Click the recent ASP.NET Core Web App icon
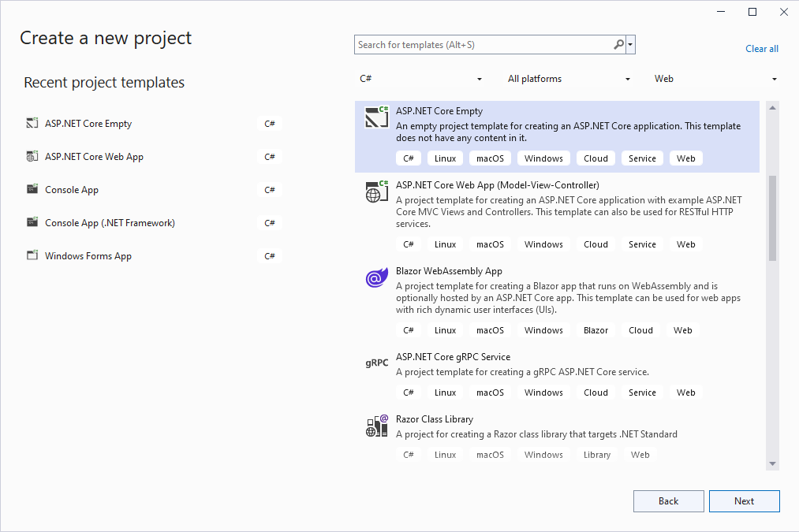The height and width of the screenshot is (532, 799). [x=32, y=157]
